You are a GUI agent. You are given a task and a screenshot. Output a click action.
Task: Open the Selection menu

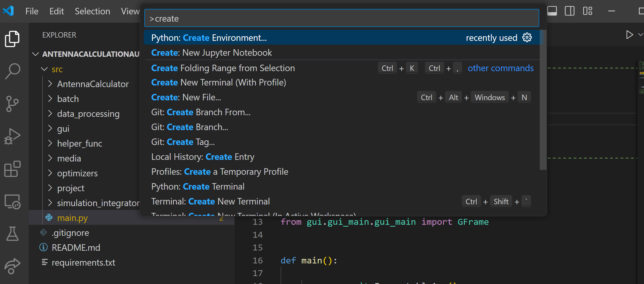click(x=92, y=11)
